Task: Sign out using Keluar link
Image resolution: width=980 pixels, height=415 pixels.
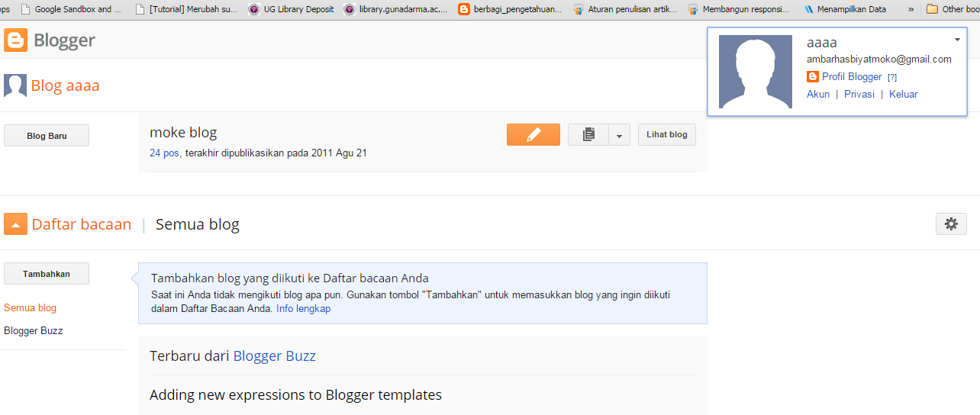Action: click(x=904, y=95)
